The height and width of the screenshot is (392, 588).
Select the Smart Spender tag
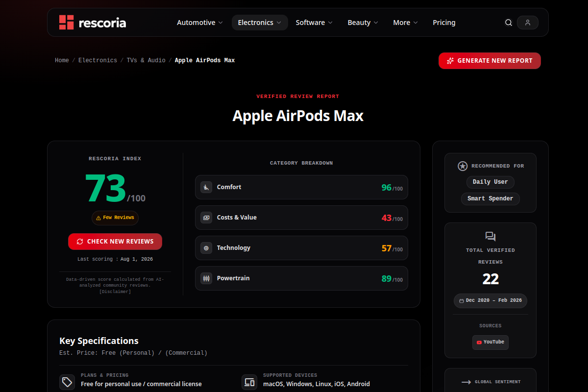490,198
